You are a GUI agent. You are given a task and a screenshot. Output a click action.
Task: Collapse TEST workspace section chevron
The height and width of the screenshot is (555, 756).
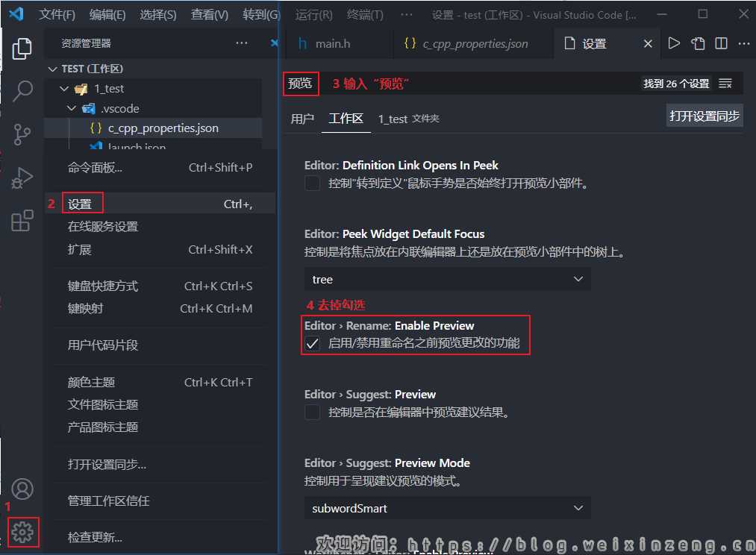(x=52, y=69)
